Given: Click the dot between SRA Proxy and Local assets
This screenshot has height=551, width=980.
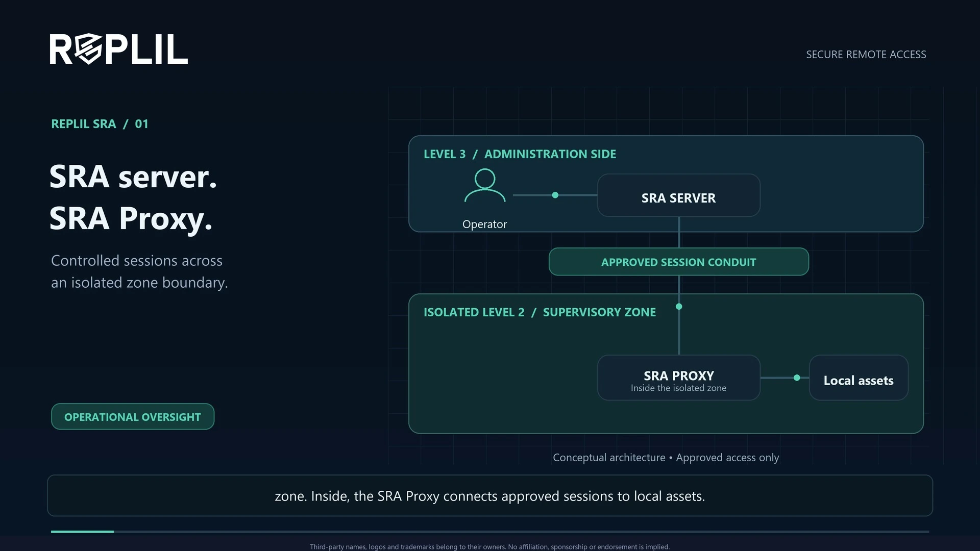Looking at the screenshot, I should 797,378.
